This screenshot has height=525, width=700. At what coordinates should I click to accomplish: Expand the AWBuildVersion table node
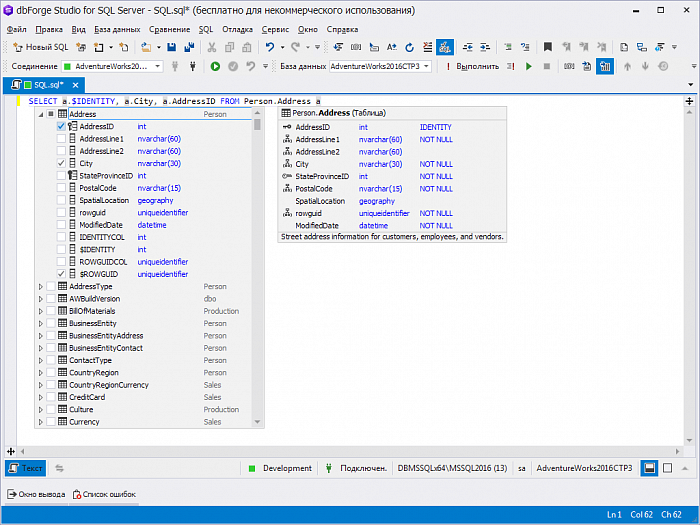tap(41, 299)
